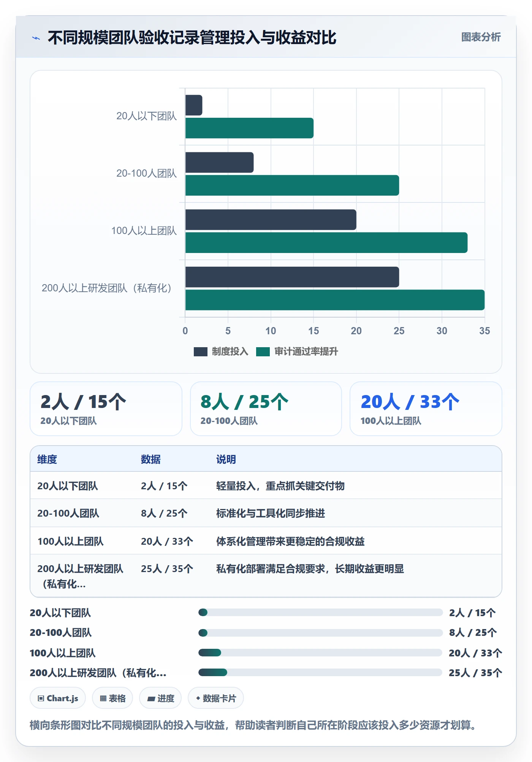The image size is (532, 762).
Task: Click table cell 私有化部署满足合规要求，长期收益更明显
Action: (x=310, y=569)
